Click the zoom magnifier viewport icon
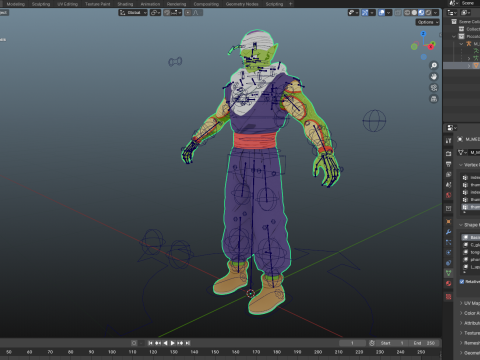Screen dimensions: 480x360 (434, 65)
